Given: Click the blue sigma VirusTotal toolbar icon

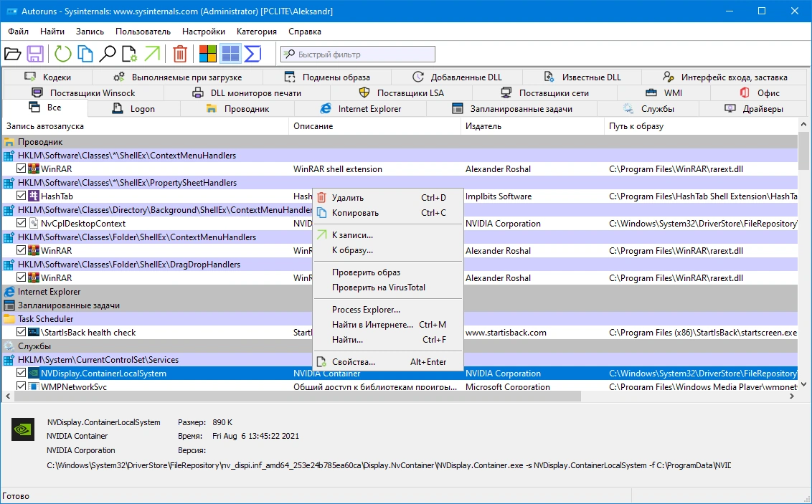Looking at the screenshot, I should 252,54.
